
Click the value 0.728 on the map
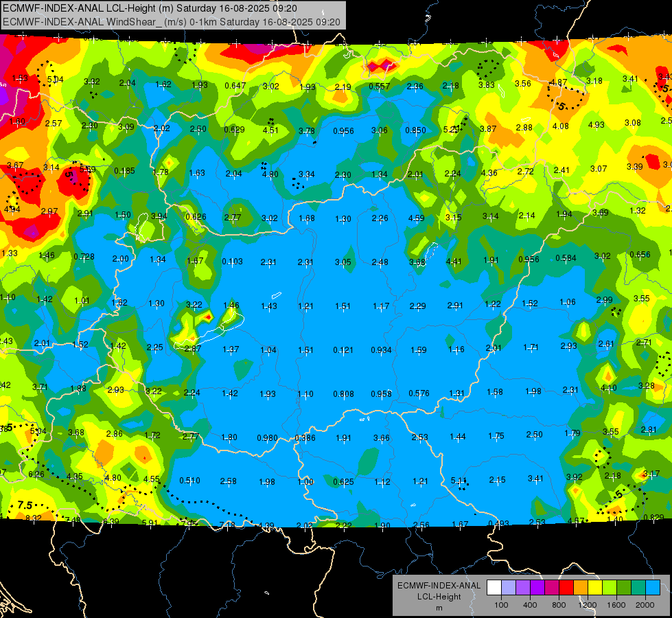click(84, 256)
